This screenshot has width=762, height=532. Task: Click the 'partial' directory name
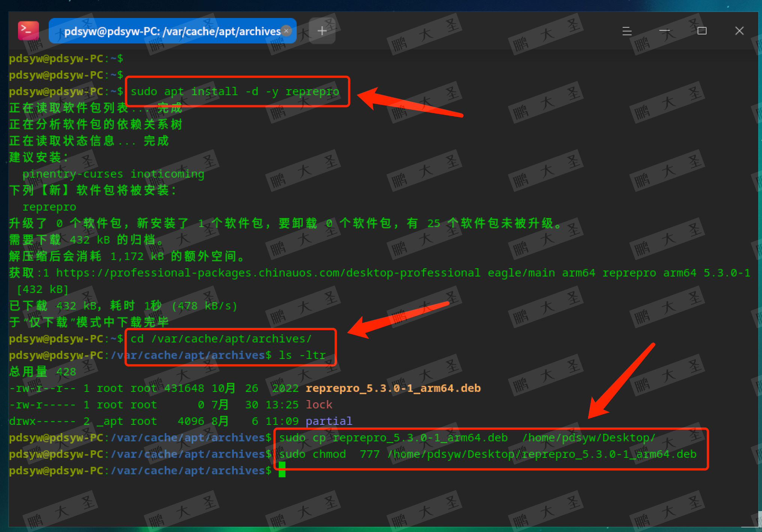[x=329, y=421]
